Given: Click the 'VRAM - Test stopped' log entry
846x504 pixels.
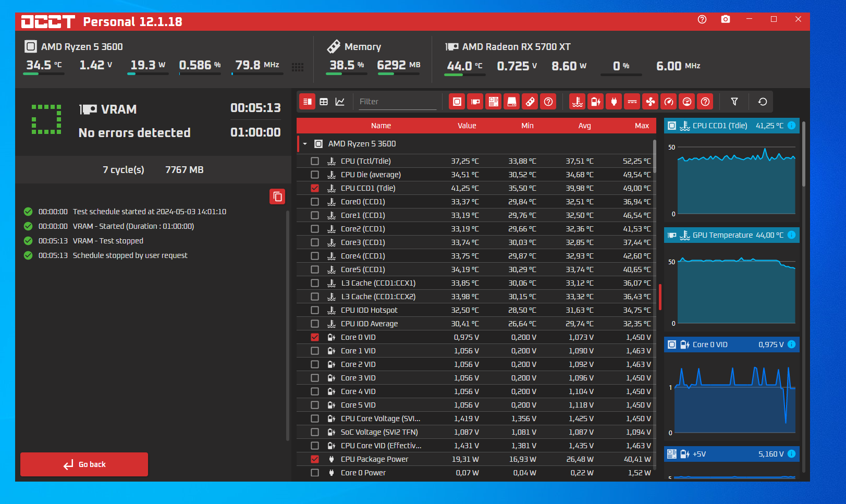Looking at the screenshot, I should (108, 241).
